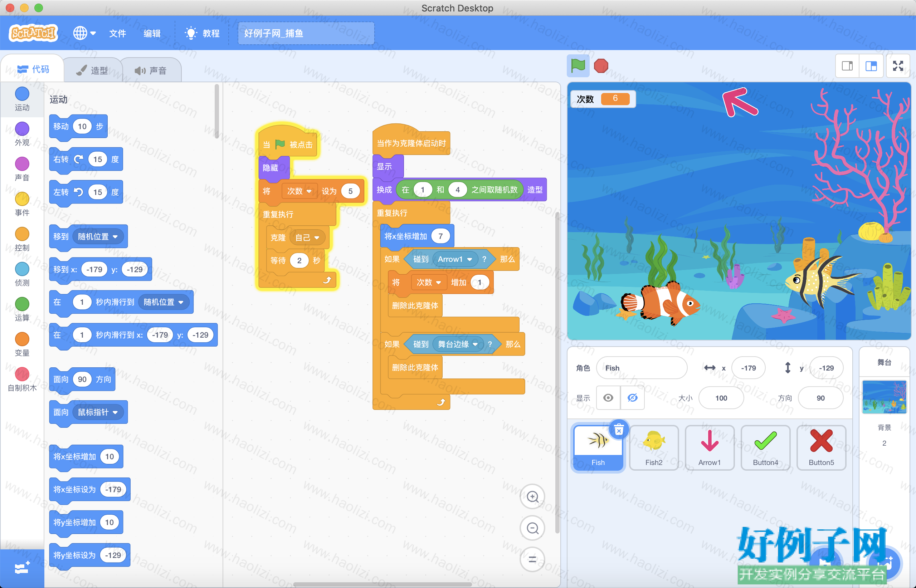This screenshot has width=916, height=588.
Task: Click the 大小 size field 100
Action: 721,398
